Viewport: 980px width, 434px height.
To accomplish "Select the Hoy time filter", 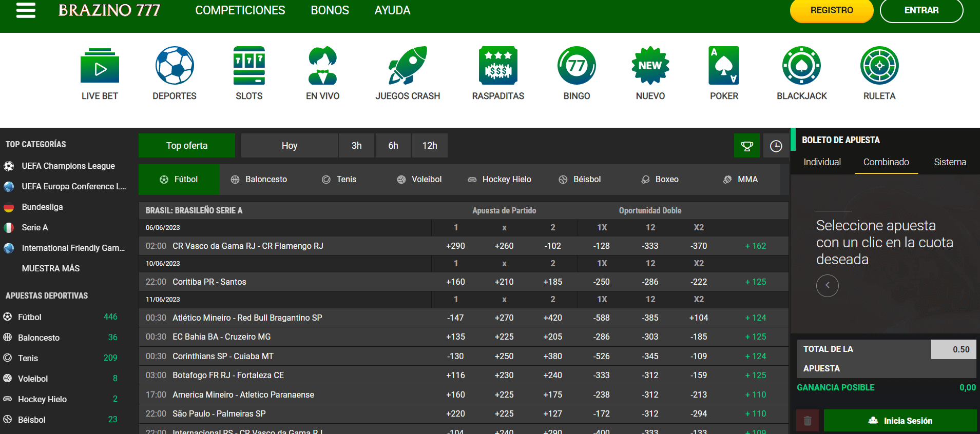I will point(290,146).
